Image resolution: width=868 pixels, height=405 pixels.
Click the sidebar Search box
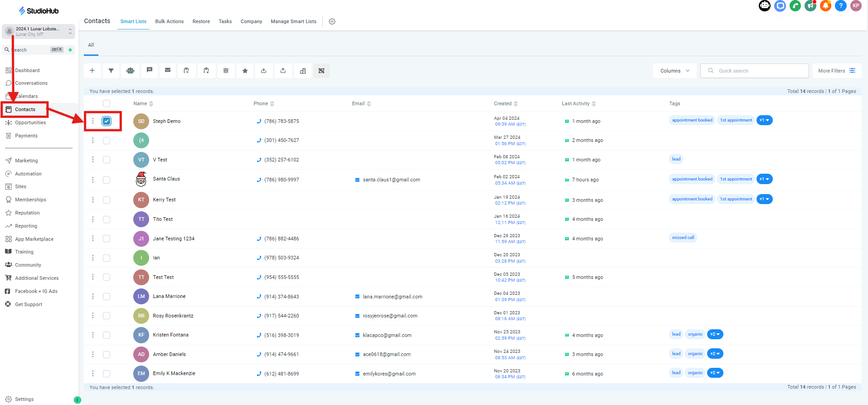34,50
